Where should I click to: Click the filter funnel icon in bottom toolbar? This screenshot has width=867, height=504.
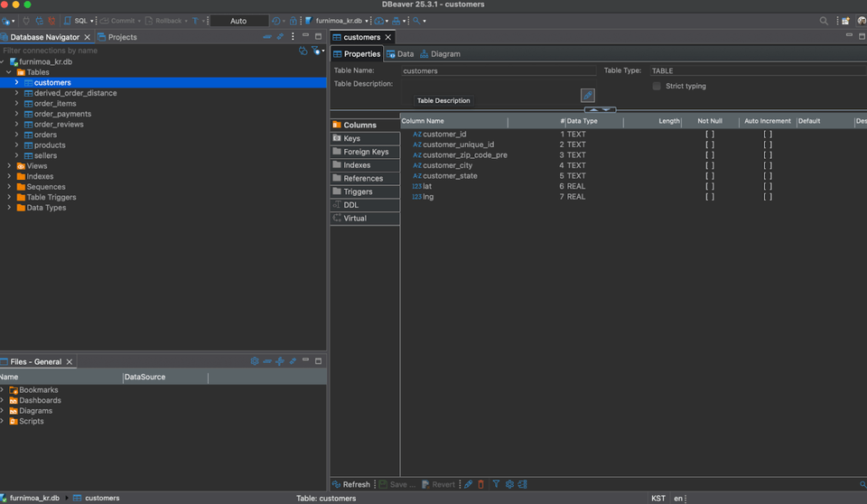(496, 484)
